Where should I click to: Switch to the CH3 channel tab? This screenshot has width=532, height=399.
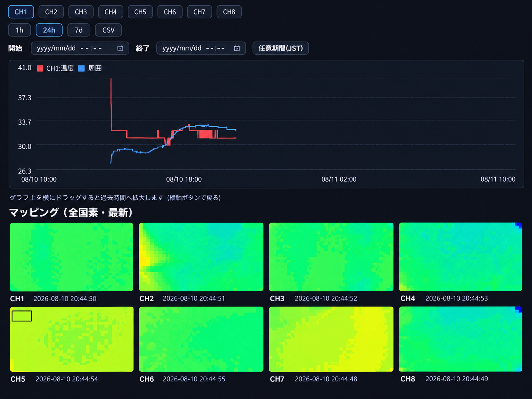(x=81, y=12)
